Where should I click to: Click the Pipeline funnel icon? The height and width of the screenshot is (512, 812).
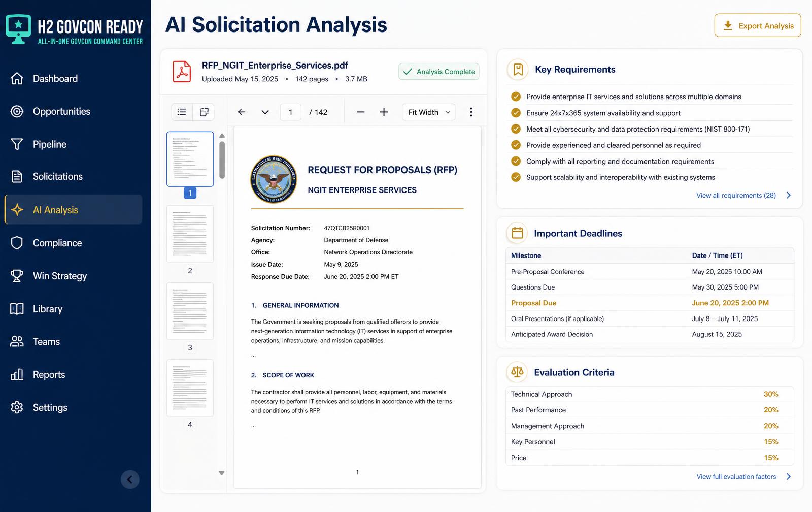click(17, 144)
